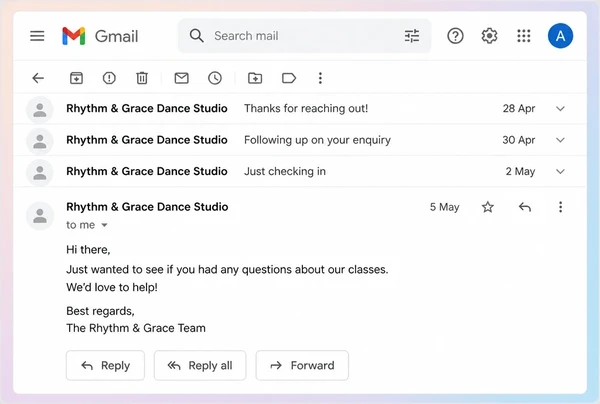This screenshot has height=404, width=600.
Task: Delete the conversation with trash icon
Action: (x=142, y=78)
